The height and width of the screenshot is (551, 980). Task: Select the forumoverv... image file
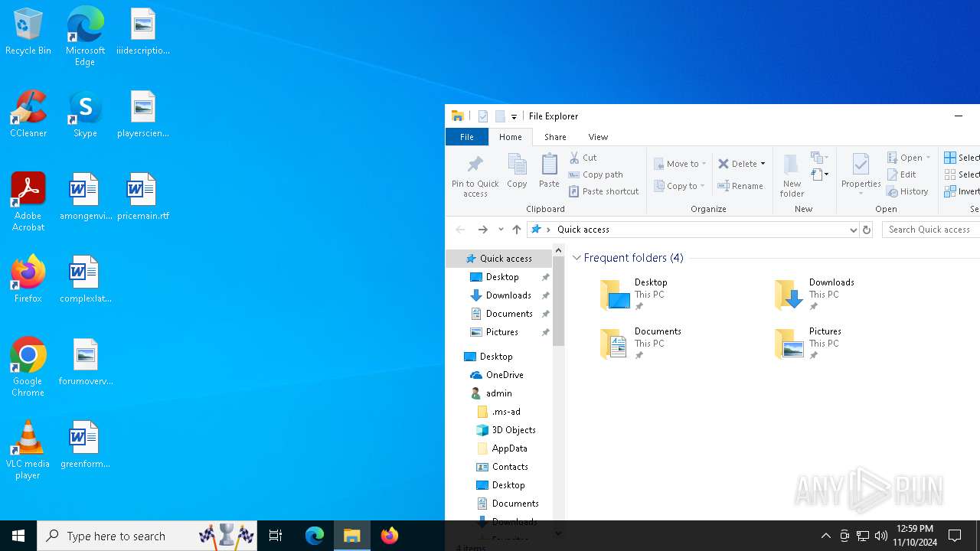[85, 363]
